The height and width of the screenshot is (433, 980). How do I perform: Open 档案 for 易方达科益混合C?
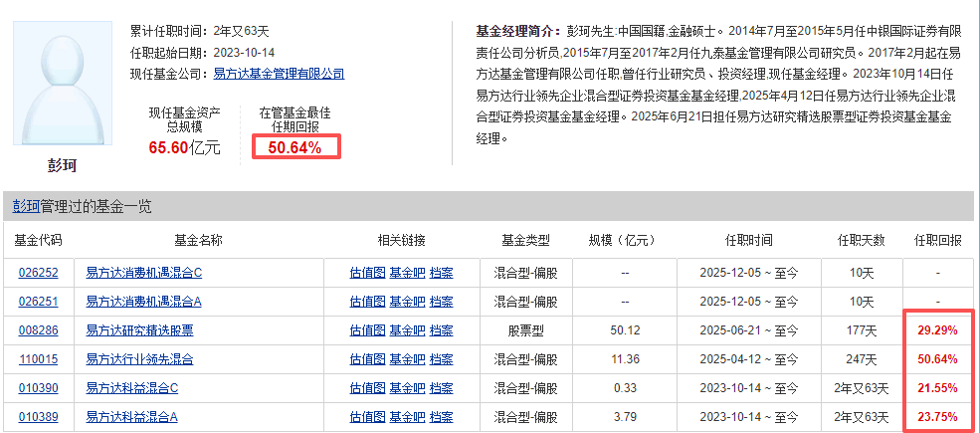click(442, 388)
